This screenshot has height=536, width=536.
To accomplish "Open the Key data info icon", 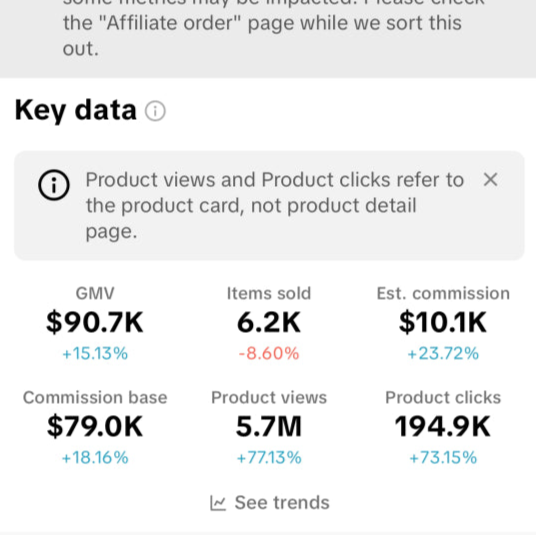I will click(155, 111).
